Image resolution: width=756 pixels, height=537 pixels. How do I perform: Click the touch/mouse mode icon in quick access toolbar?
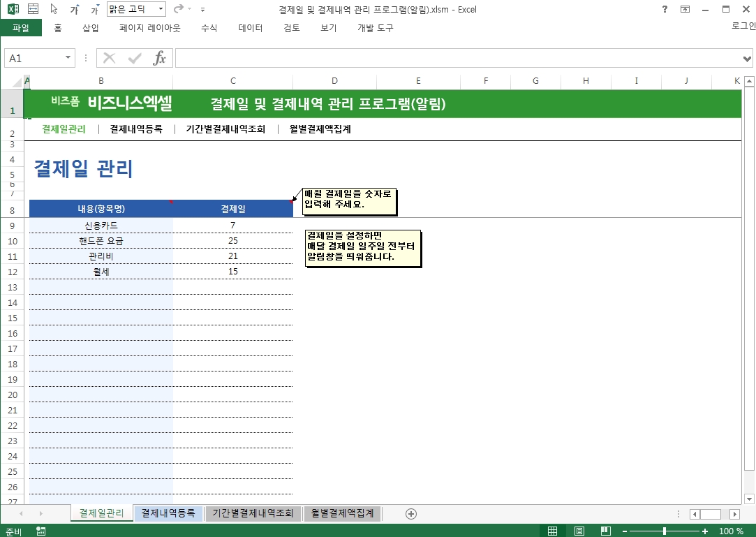tap(34, 8)
